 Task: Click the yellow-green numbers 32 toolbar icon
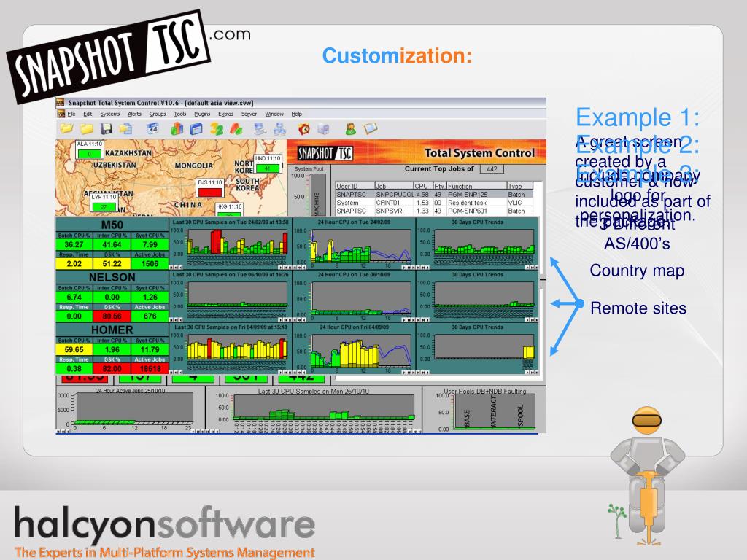217,128
